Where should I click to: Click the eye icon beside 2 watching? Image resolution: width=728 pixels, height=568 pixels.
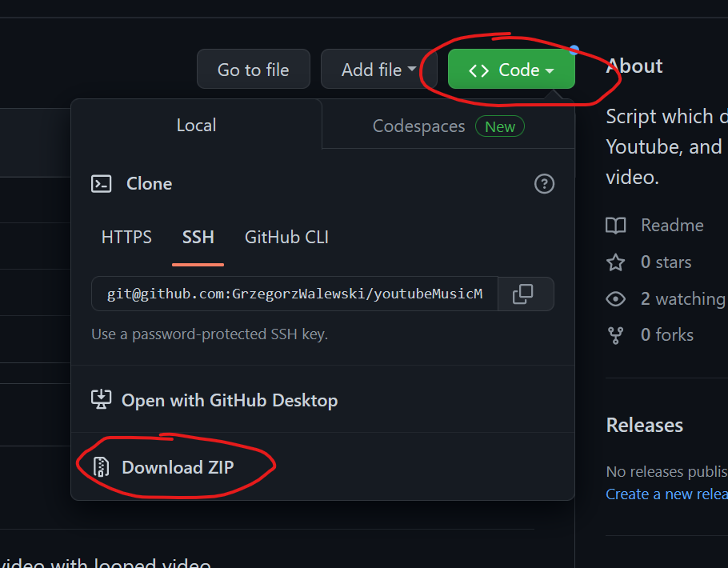(x=616, y=299)
